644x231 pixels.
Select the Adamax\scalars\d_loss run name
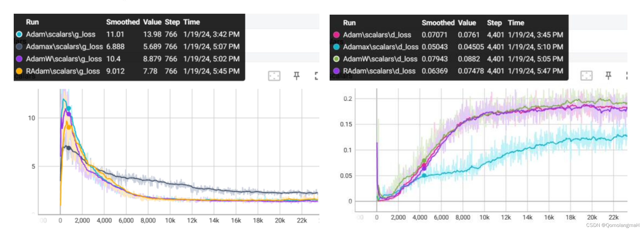tap(381, 47)
